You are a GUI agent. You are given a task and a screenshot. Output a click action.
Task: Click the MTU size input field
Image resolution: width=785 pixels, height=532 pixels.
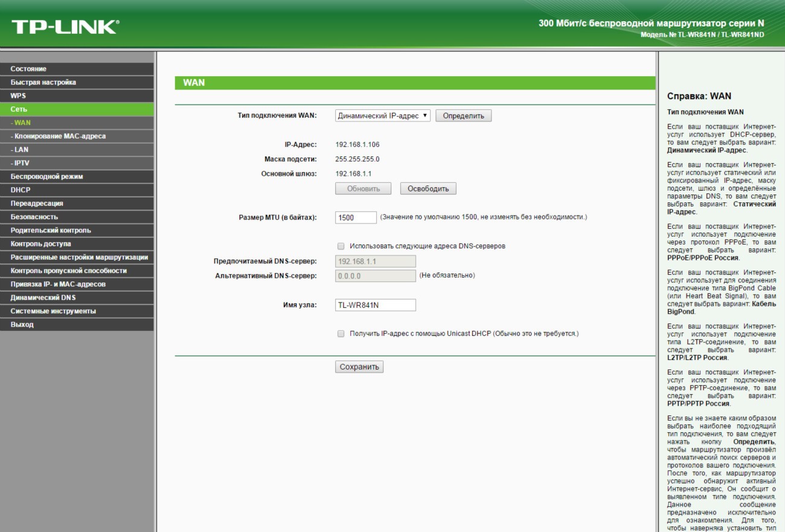click(356, 217)
